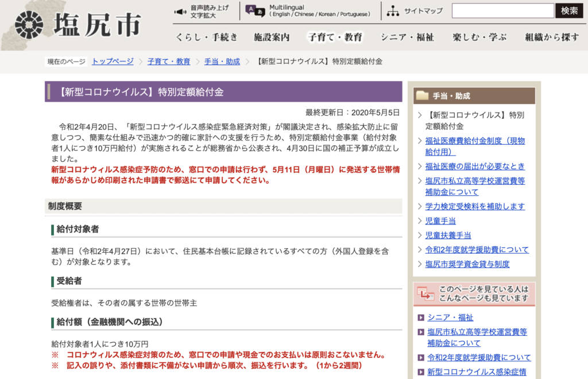Open 新型コロナウイルス感染症情 related link
The image size is (588, 379).
(x=477, y=372)
